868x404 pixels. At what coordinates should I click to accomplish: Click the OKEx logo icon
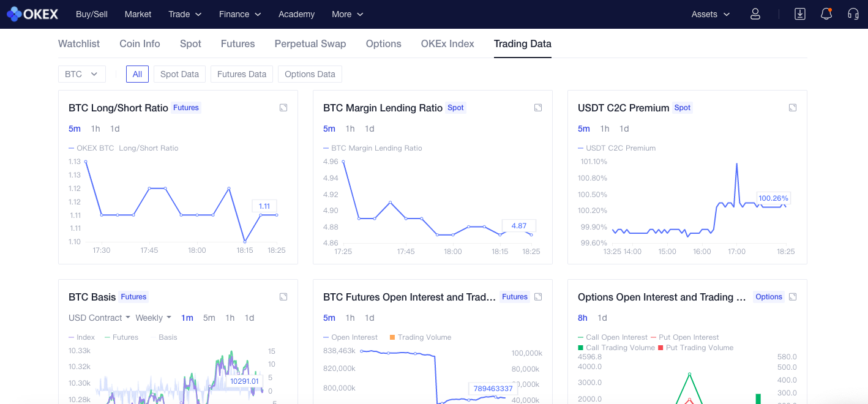pyautogui.click(x=15, y=14)
